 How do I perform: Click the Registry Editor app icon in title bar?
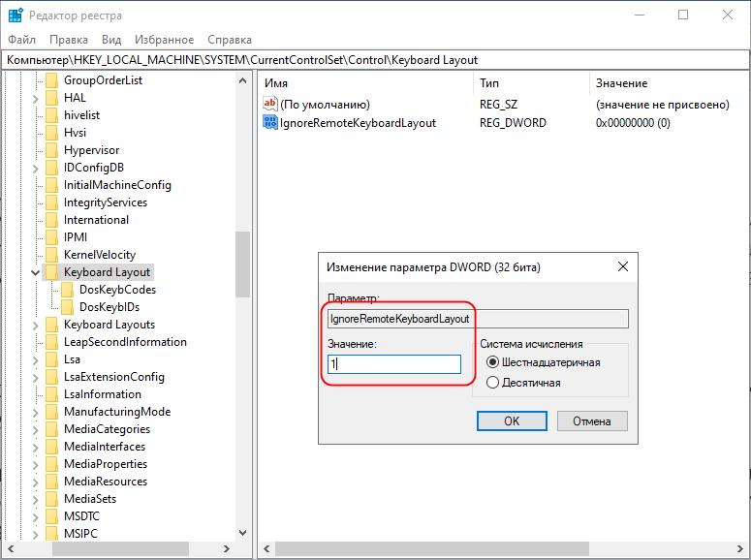pyautogui.click(x=16, y=16)
